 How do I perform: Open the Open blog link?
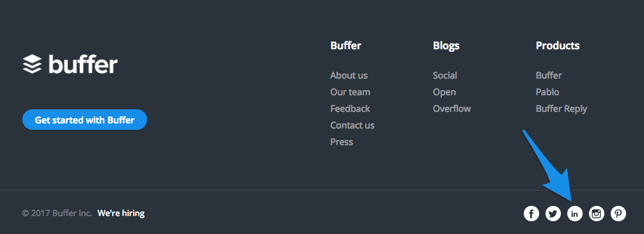click(x=444, y=92)
